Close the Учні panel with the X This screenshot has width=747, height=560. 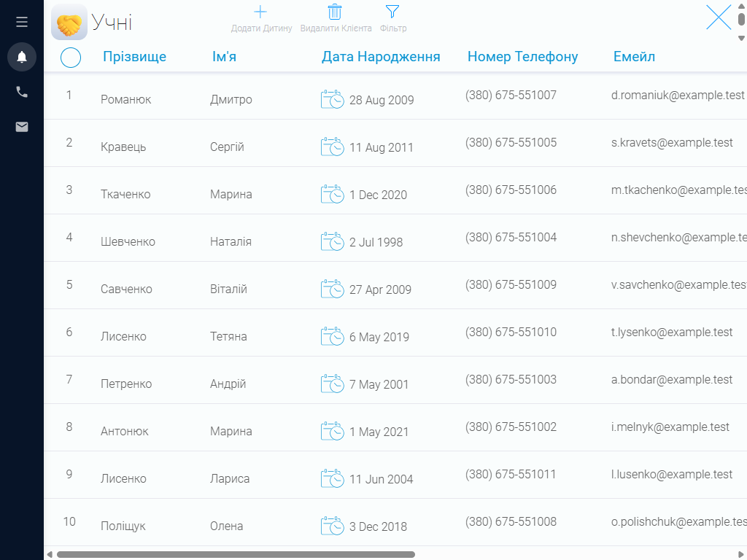click(x=719, y=17)
